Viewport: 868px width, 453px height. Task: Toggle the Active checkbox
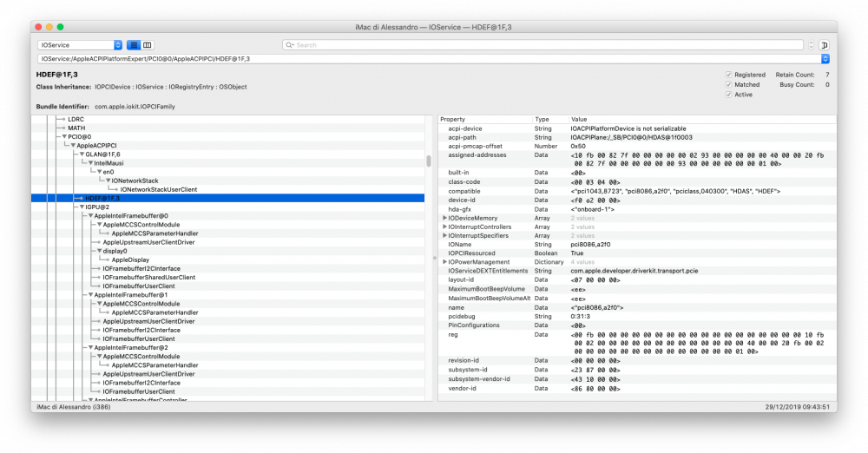pyautogui.click(x=728, y=95)
